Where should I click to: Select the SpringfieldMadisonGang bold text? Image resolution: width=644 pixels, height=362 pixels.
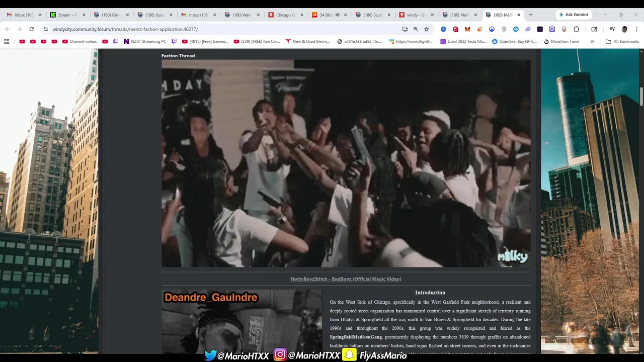[356, 337]
